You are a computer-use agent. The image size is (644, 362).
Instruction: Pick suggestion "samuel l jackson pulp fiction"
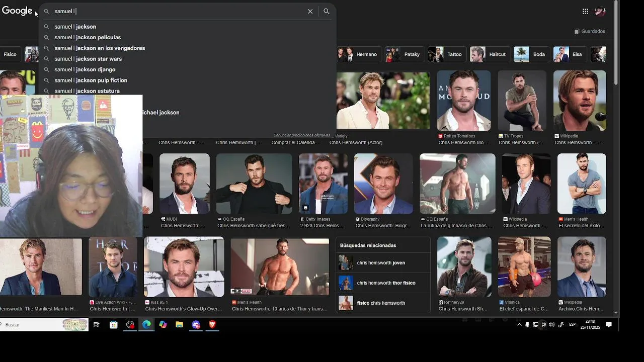coord(188,80)
